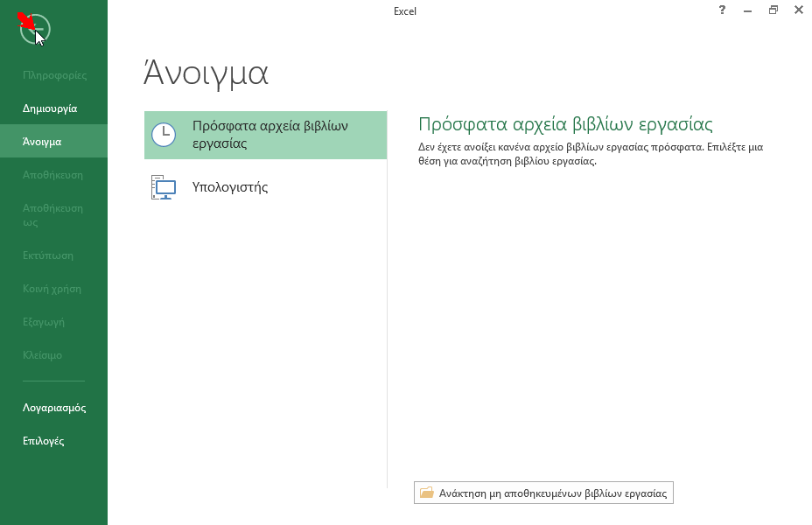812x525 pixels.
Task: Open Κοινή χρήση in the sidebar
Action: pyautogui.click(x=52, y=289)
